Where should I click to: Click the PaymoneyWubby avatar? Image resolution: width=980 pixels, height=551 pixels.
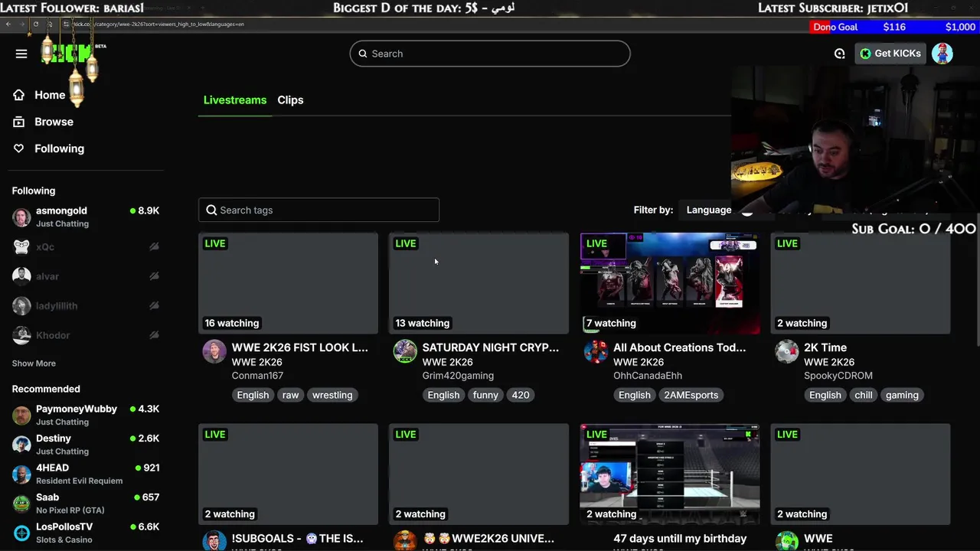pos(21,416)
